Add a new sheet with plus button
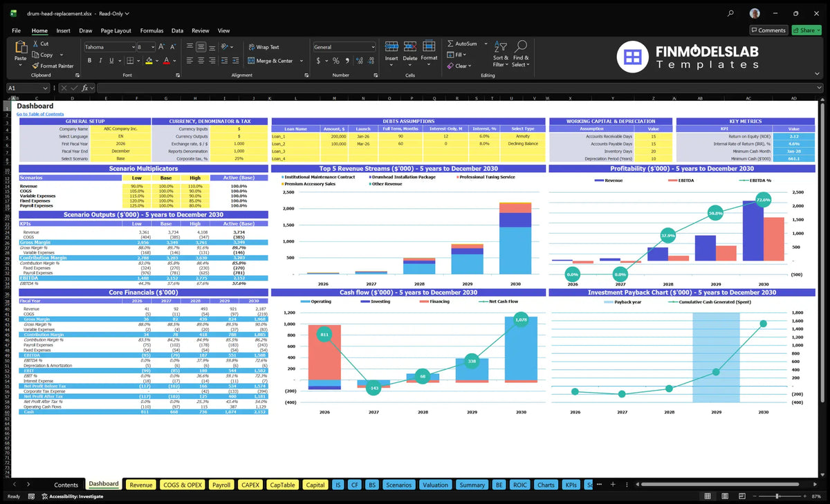830x504 pixels. [614, 485]
